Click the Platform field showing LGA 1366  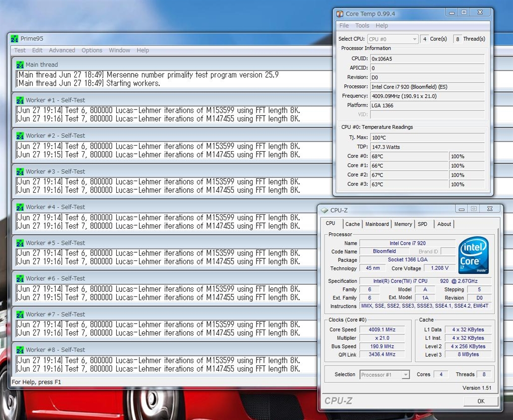click(x=427, y=106)
